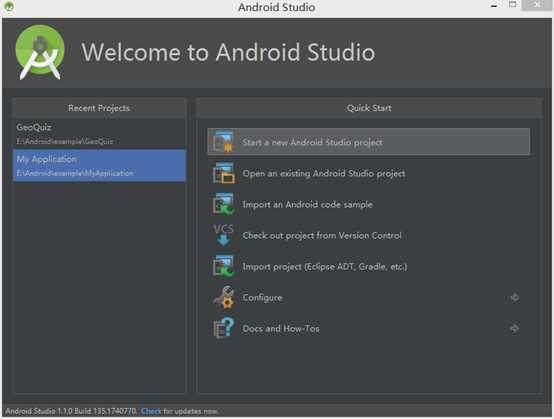The height and width of the screenshot is (419, 554).
Task: Click the open existing project folder icon
Action: point(223,173)
